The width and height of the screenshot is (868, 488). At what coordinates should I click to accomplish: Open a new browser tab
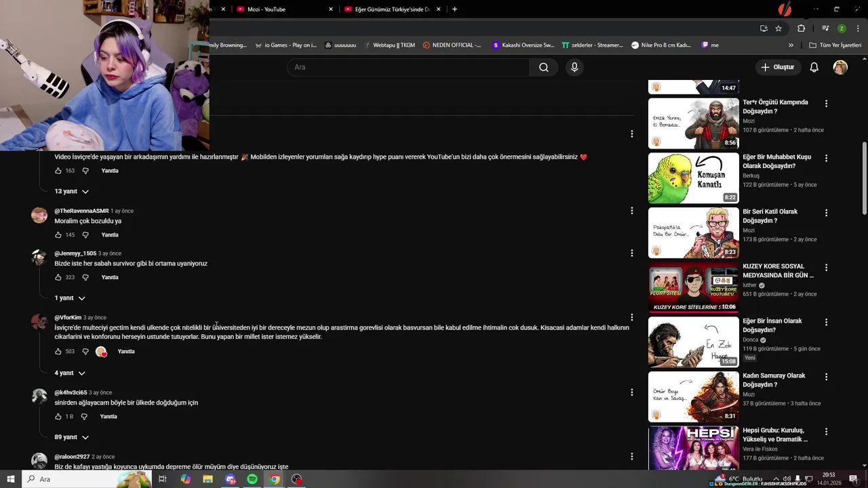tap(454, 9)
